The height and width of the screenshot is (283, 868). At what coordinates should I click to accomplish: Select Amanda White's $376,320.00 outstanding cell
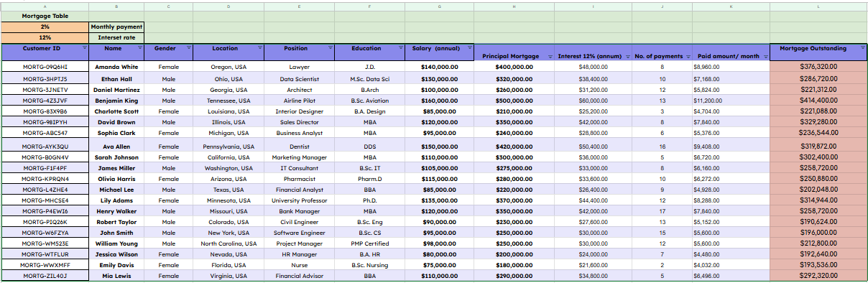(818, 67)
